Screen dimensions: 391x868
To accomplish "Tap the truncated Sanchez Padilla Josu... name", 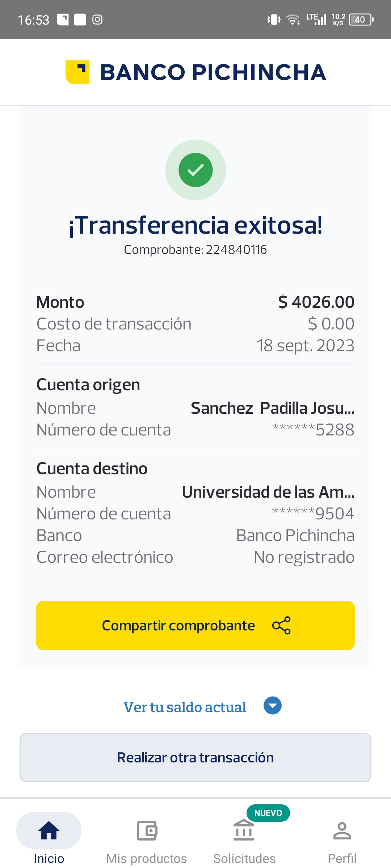I will [x=272, y=408].
